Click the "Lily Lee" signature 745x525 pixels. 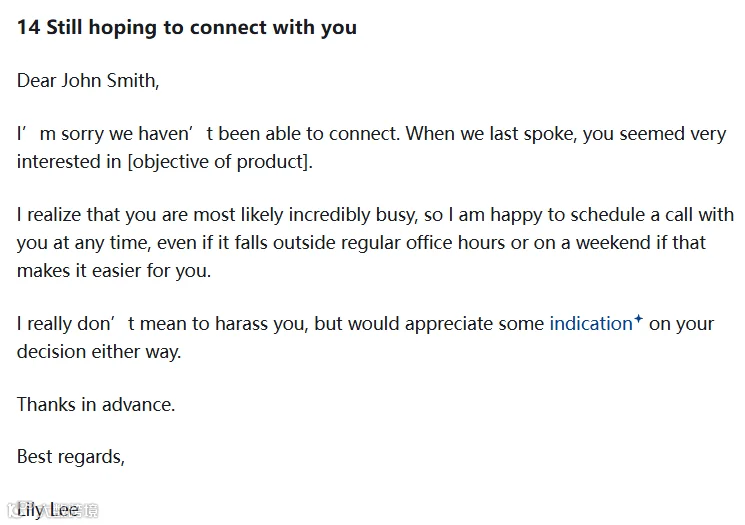48,510
